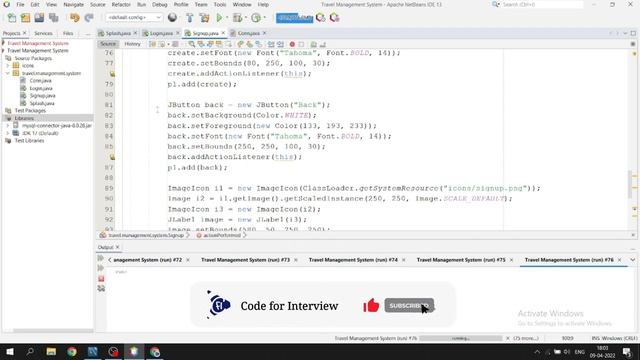
Task: Open the Navigate menu
Action: pos(73,4)
